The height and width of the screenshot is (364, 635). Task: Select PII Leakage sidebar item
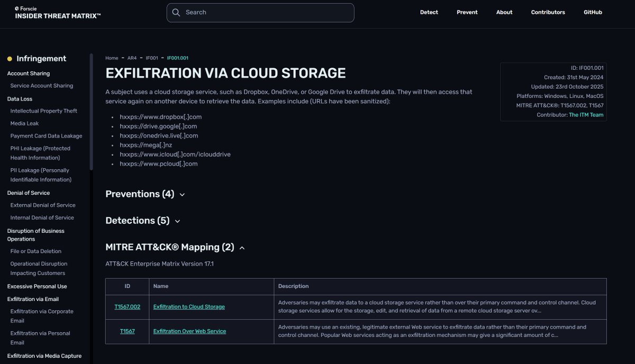click(x=41, y=175)
